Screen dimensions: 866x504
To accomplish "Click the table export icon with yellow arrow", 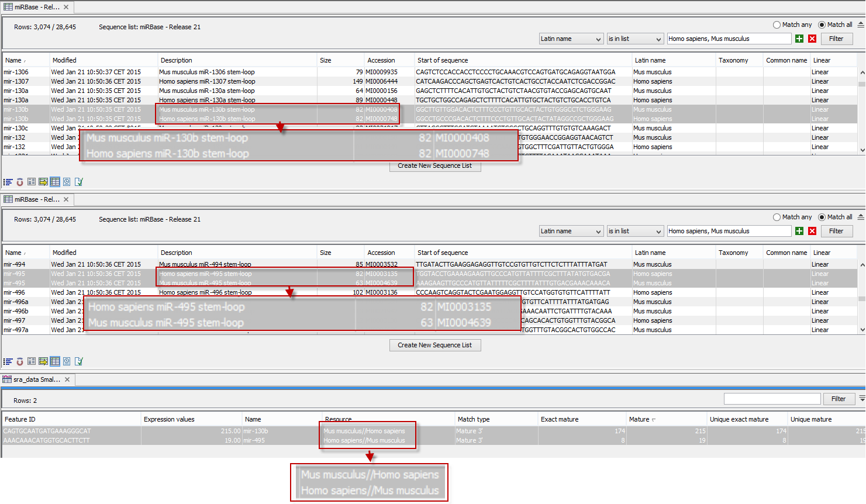I will 43,182.
